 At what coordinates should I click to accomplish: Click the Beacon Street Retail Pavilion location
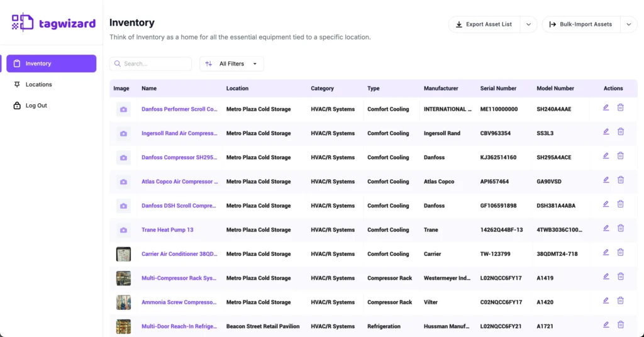point(263,327)
